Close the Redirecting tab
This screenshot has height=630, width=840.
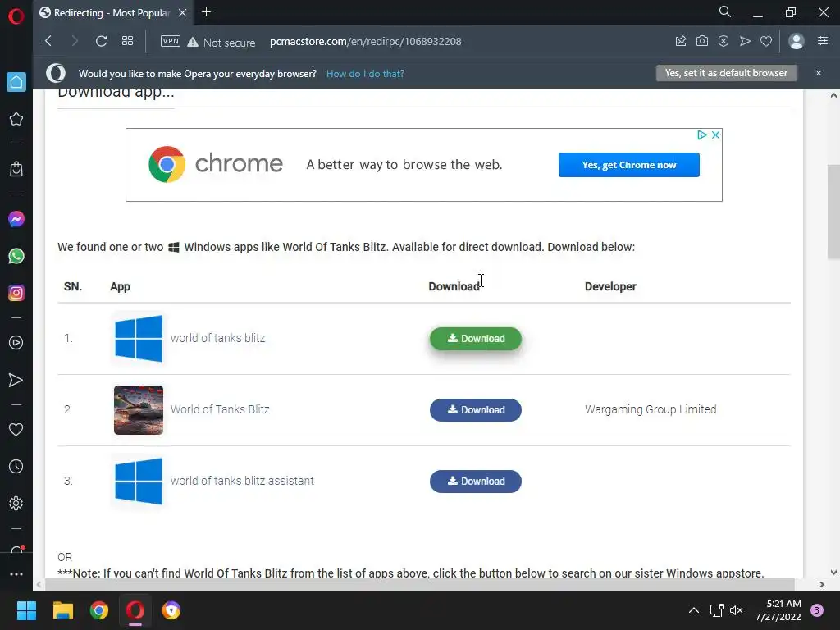[x=183, y=13]
